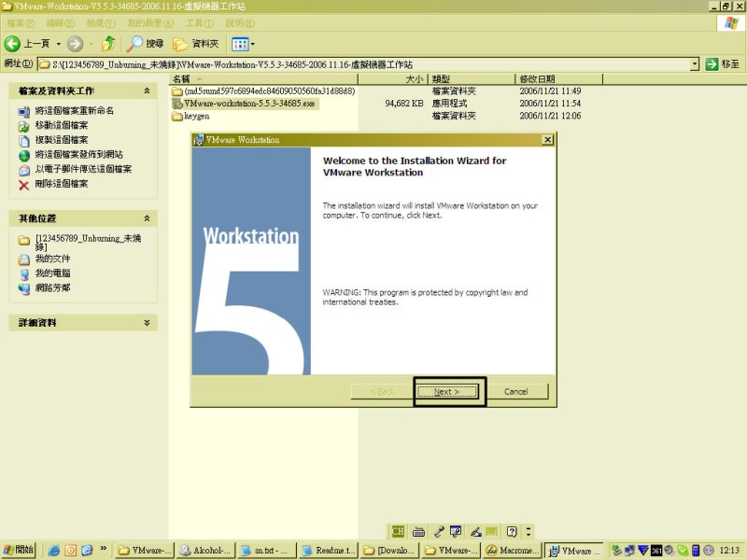Screen dimensions: 747x560
Task: Open [123456789_Unburning folder link in sidebar
Action: [x=88, y=242]
